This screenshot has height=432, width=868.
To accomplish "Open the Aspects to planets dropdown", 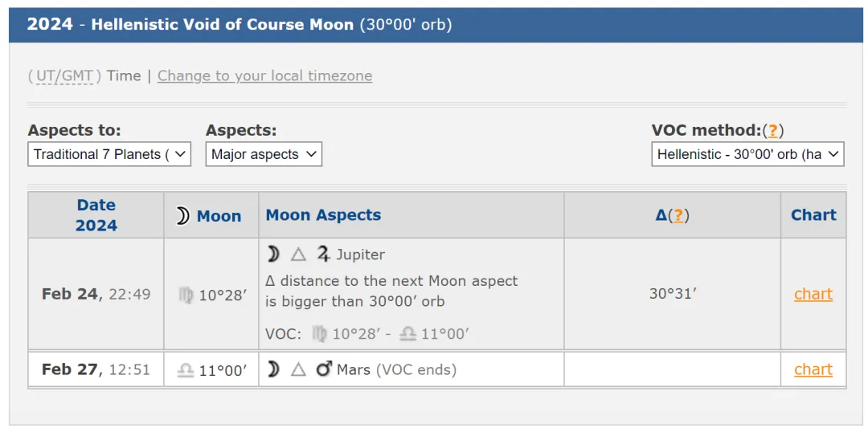I will 109,154.
